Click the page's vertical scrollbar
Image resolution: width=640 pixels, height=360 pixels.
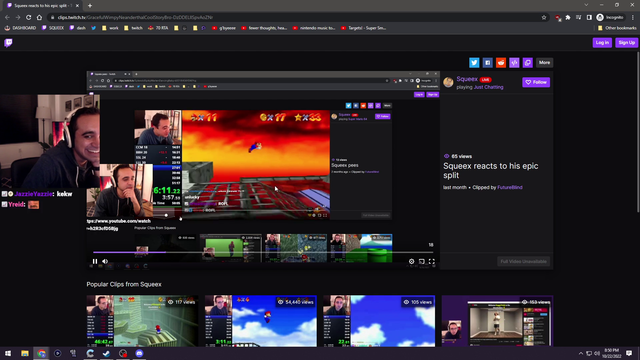[x=638, y=132]
